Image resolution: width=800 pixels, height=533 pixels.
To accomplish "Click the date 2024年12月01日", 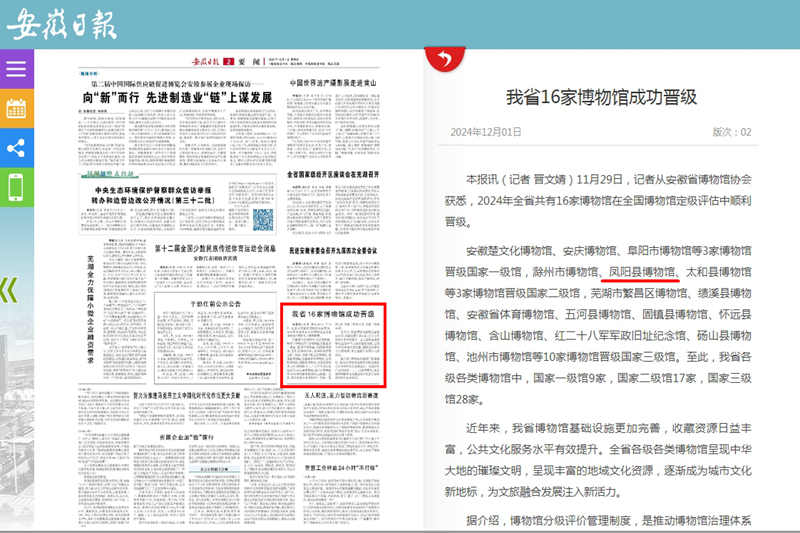I will click(486, 132).
